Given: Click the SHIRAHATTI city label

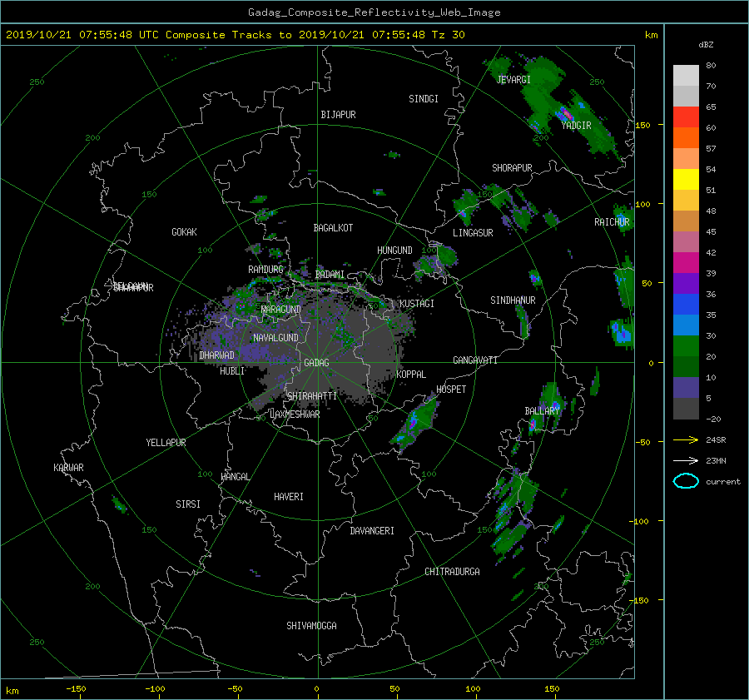Looking at the screenshot, I should coord(312,396).
